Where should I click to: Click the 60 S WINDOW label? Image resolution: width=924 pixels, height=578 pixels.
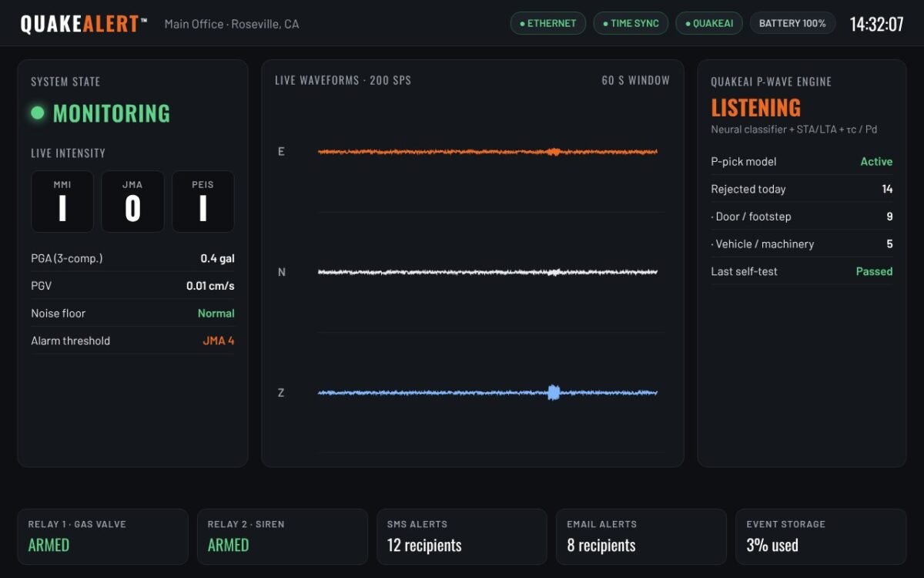tap(636, 80)
